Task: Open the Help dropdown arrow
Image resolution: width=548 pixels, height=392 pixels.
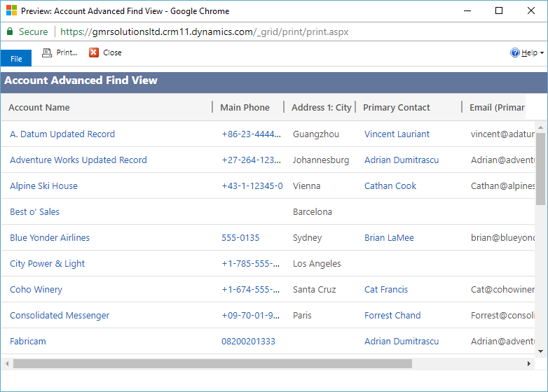Action: click(x=542, y=53)
